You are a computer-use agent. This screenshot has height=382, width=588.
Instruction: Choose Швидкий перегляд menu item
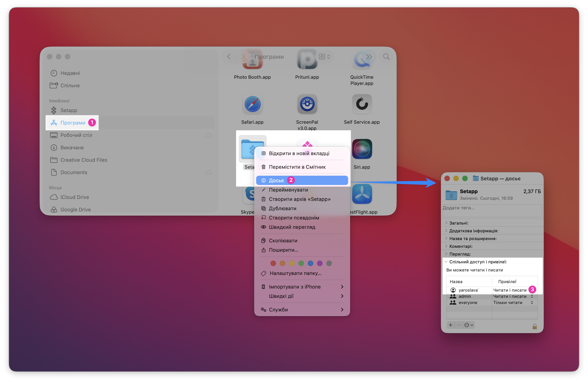[x=302, y=227]
